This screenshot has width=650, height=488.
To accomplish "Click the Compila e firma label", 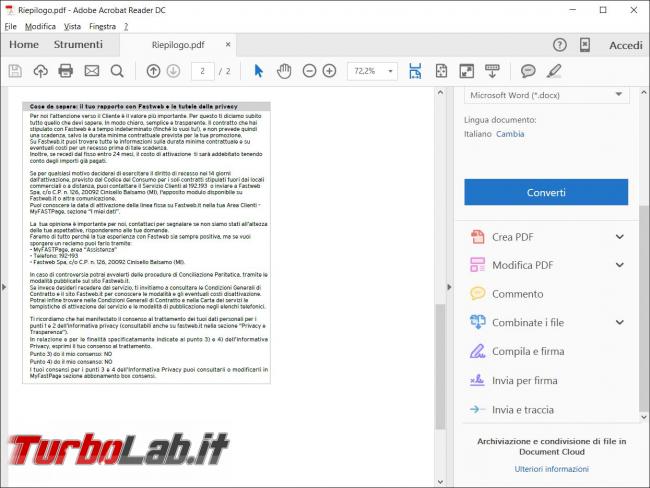I will pyautogui.click(x=528, y=351).
